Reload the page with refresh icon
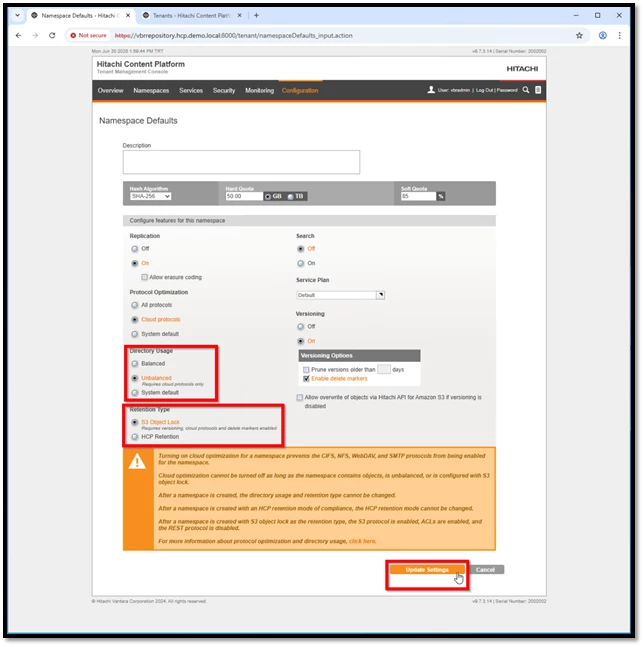The height and width of the screenshot is (647, 644). pos(52,35)
